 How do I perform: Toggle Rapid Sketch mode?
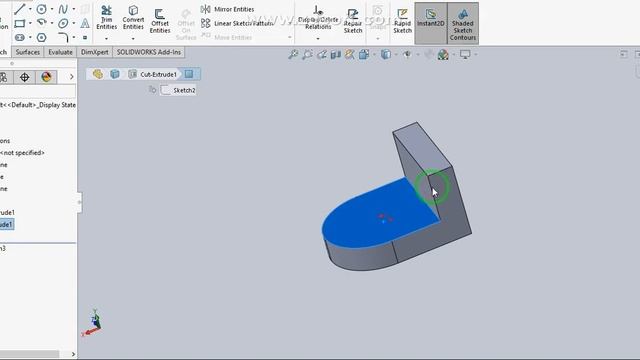click(402, 21)
